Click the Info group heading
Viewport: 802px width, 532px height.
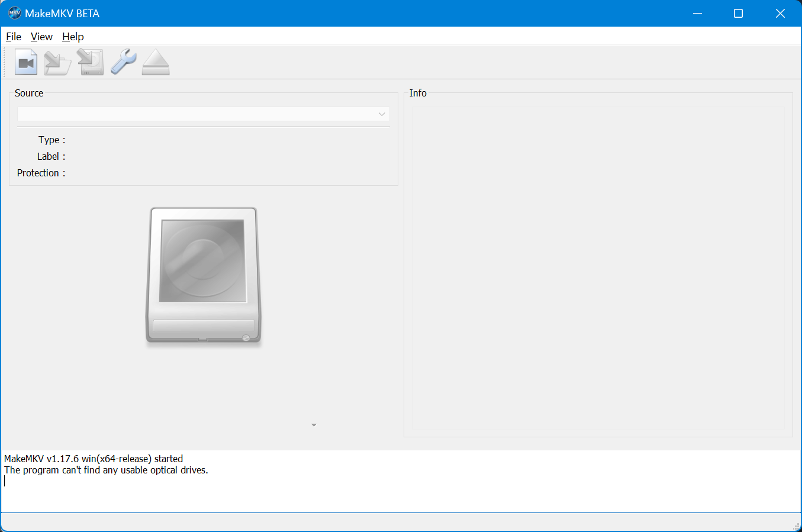click(418, 93)
